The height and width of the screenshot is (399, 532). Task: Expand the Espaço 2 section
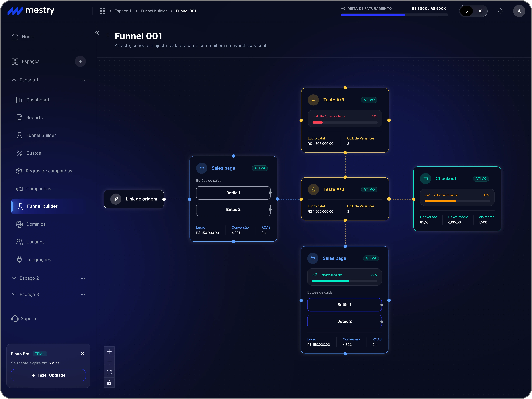tap(14, 278)
